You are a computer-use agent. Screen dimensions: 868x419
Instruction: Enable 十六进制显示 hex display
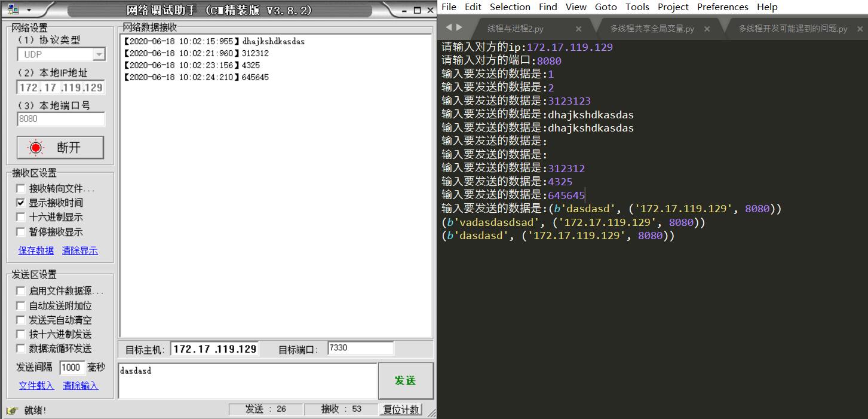point(21,218)
